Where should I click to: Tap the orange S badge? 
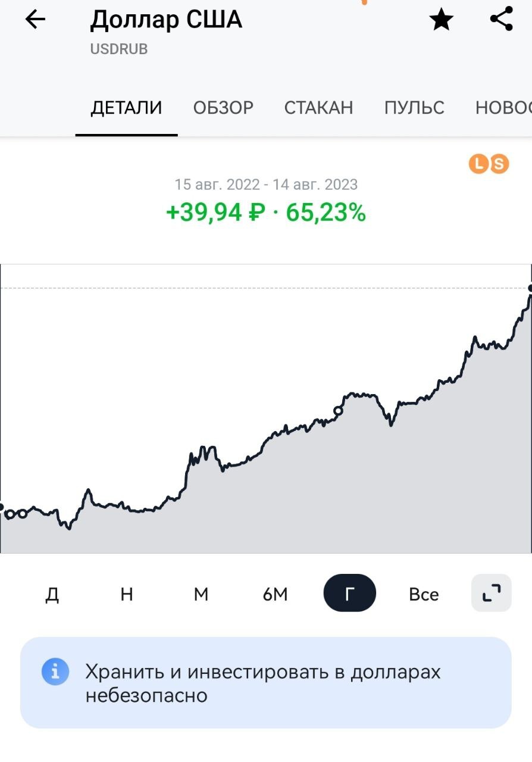[499, 164]
